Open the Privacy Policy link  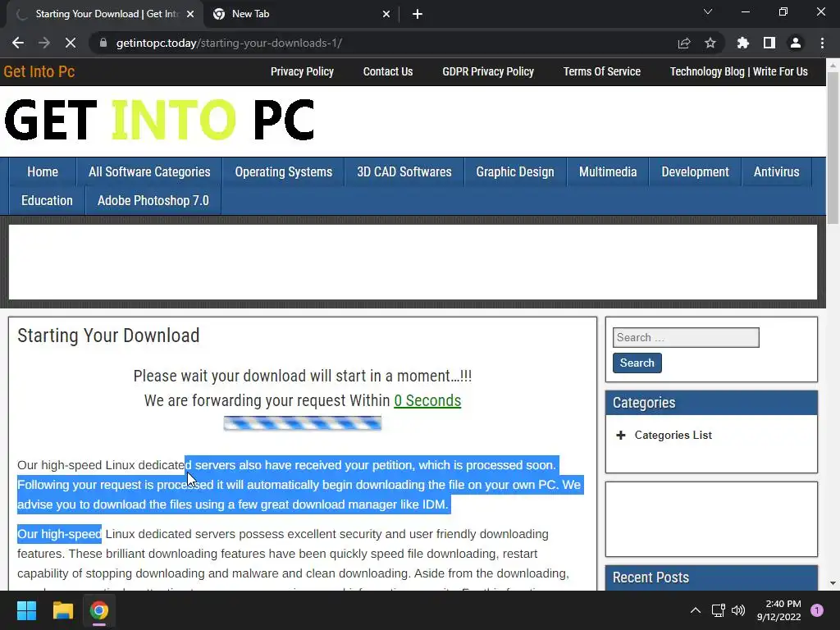(x=302, y=71)
